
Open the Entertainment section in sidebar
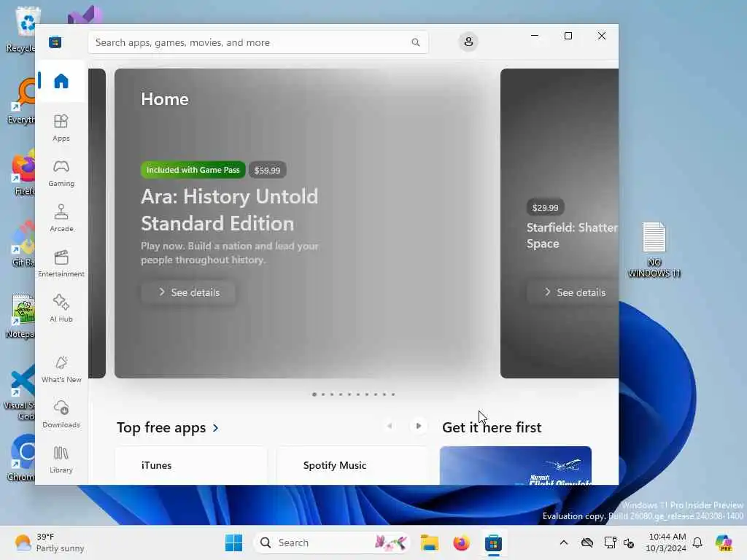pyautogui.click(x=61, y=263)
